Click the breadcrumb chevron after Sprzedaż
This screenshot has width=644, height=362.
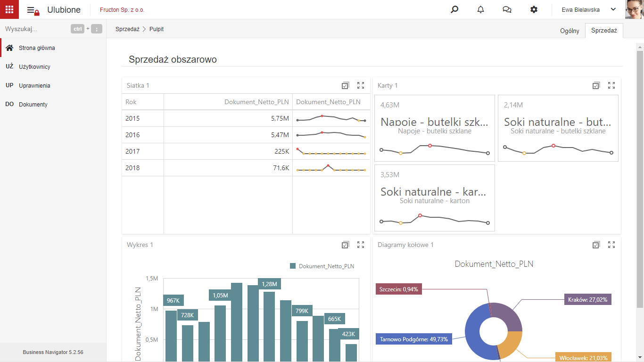click(x=144, y=29)
